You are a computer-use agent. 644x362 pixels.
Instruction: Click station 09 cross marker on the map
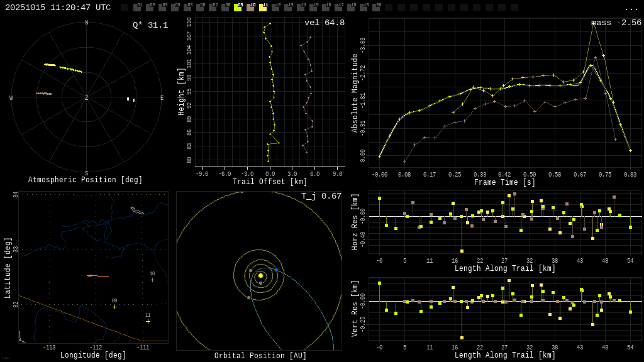[x=114, y=307]
